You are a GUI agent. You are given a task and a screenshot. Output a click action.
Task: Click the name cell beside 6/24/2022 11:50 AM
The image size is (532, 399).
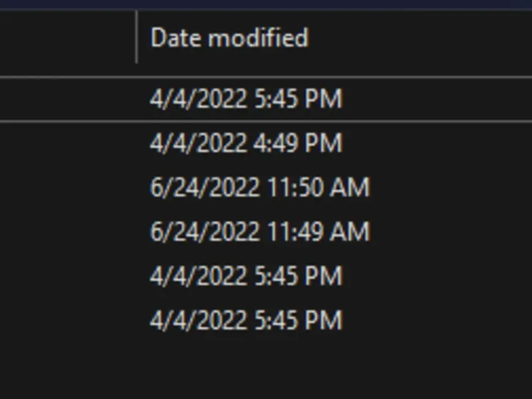point(66,188)
